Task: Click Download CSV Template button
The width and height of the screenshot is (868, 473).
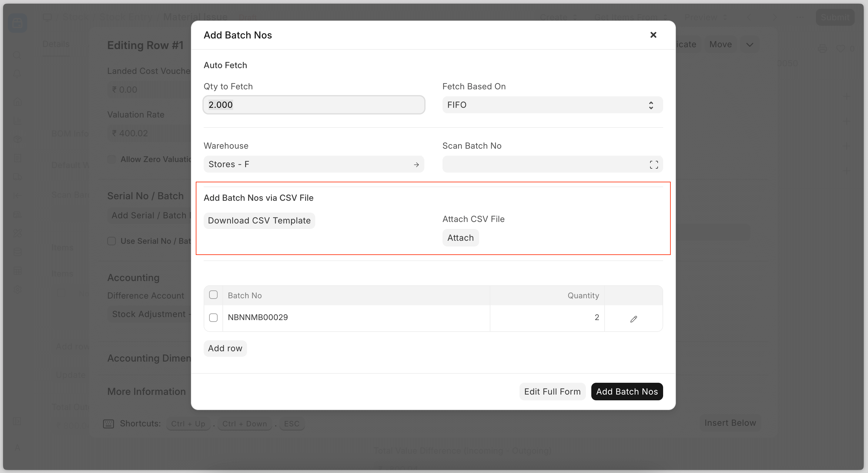Action: (x=259, y=220)
